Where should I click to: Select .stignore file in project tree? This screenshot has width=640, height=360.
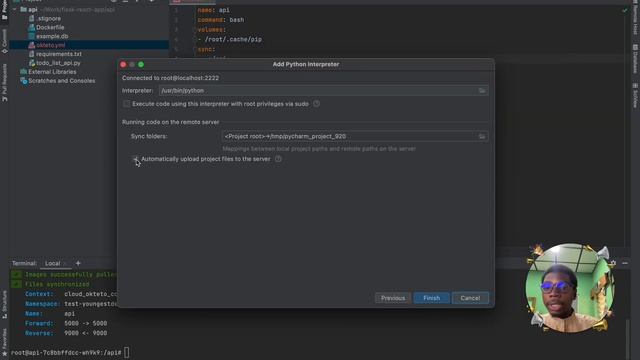pos(48,18)
